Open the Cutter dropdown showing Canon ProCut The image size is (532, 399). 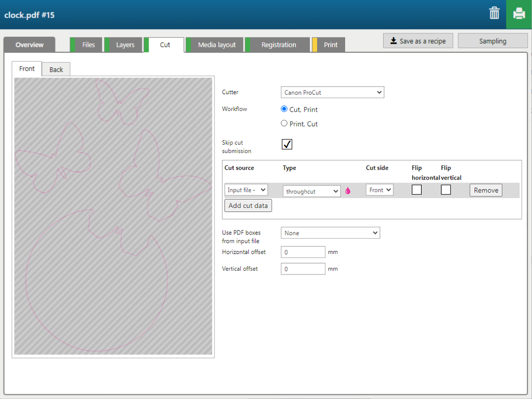pyautogui.click(x=332, y=93)
